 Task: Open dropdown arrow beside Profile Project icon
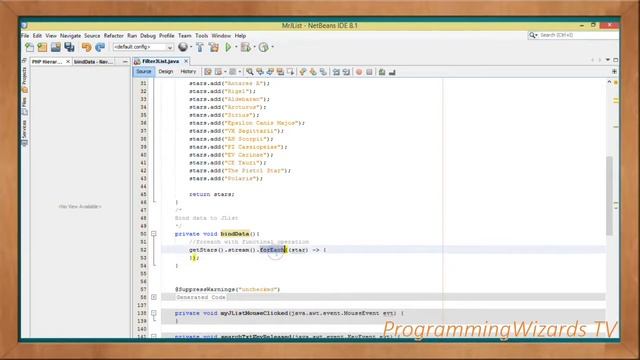[x=272, y=47]
